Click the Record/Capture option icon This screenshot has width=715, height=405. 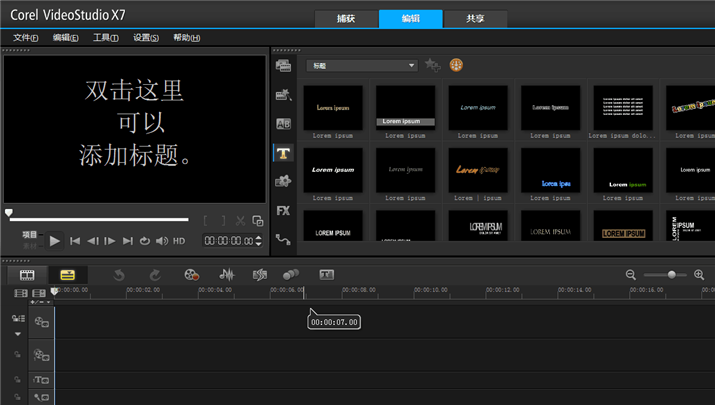point(192,274)
